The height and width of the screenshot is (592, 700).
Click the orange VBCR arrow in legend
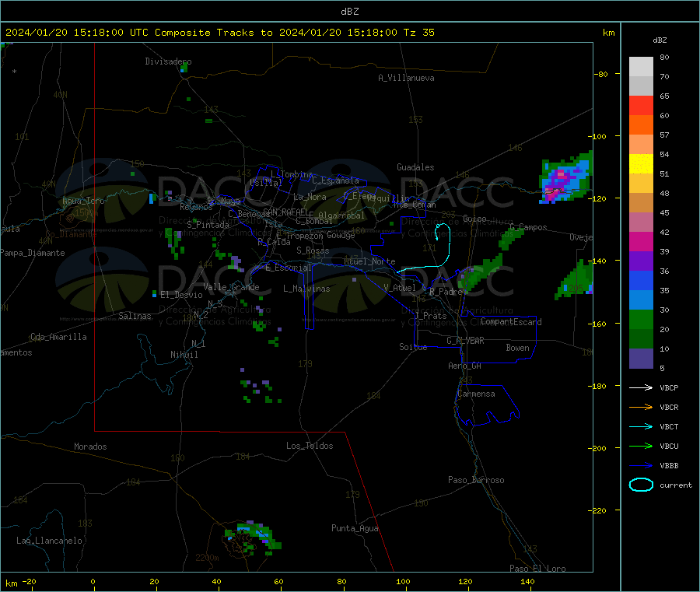tap(641, 407)
